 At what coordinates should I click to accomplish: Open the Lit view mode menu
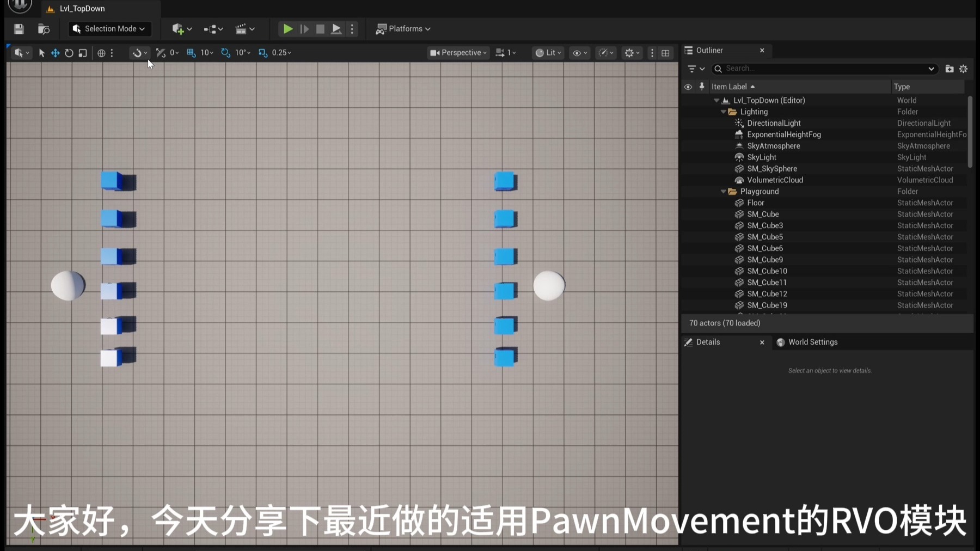[548, 53]
